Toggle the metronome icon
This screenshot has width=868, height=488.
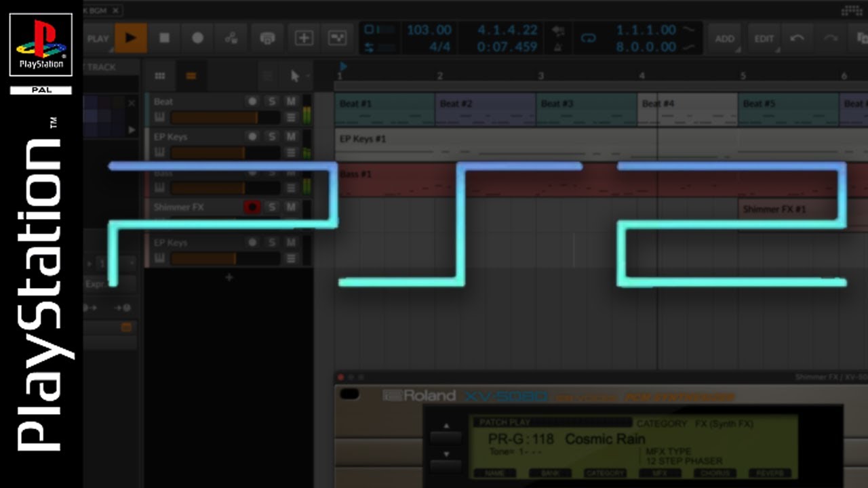[558, 47]
